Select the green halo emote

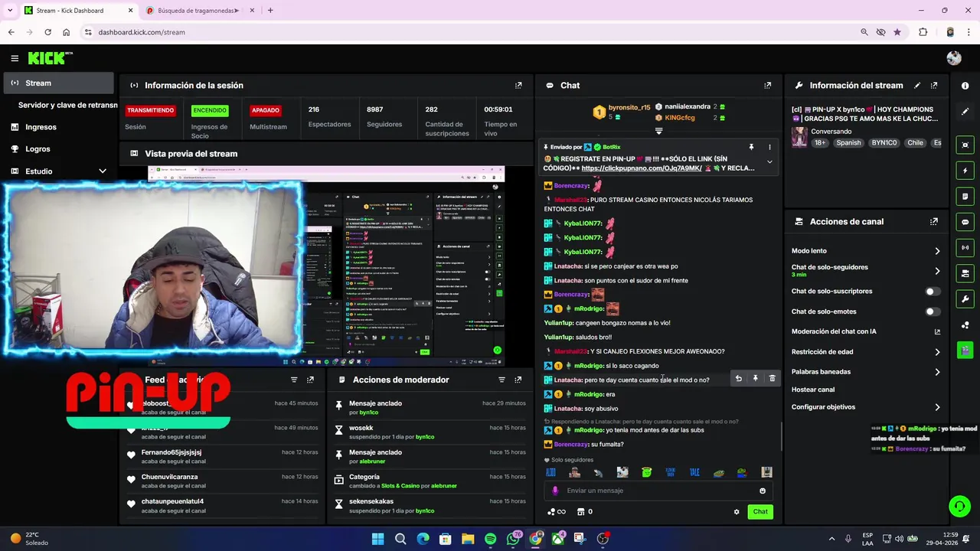click(646, 473)
